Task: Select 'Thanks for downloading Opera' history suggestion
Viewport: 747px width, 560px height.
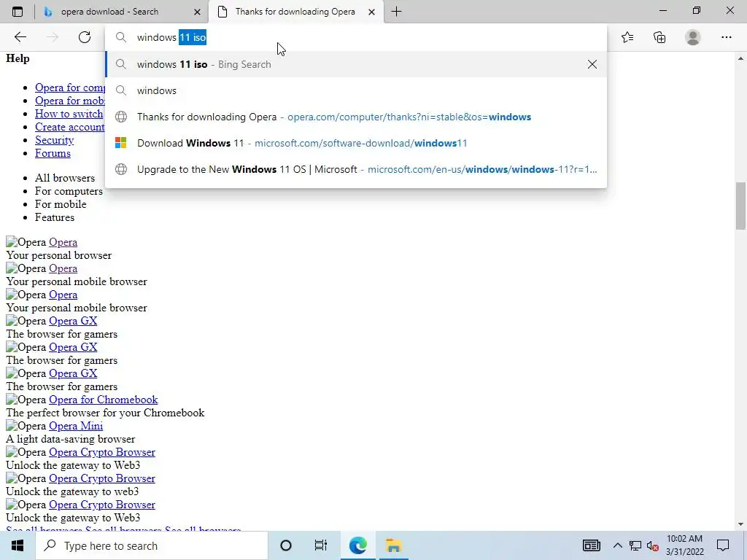Action: (355, 117)
